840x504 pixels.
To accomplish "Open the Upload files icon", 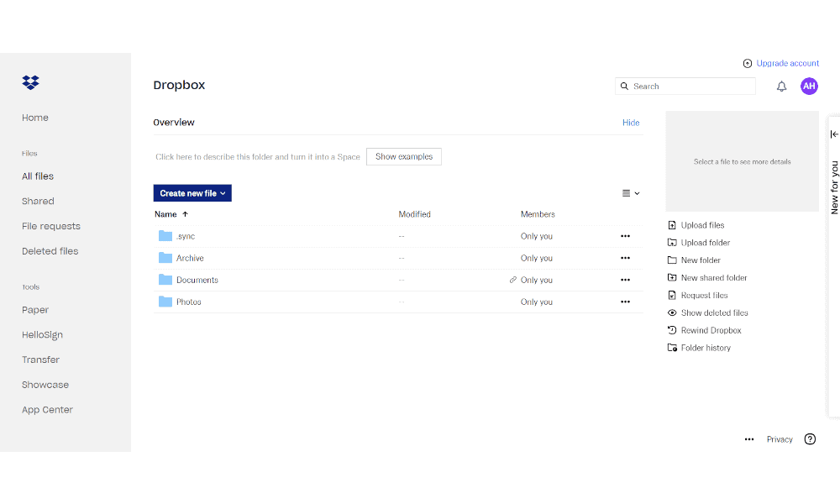I will point(672,224).
